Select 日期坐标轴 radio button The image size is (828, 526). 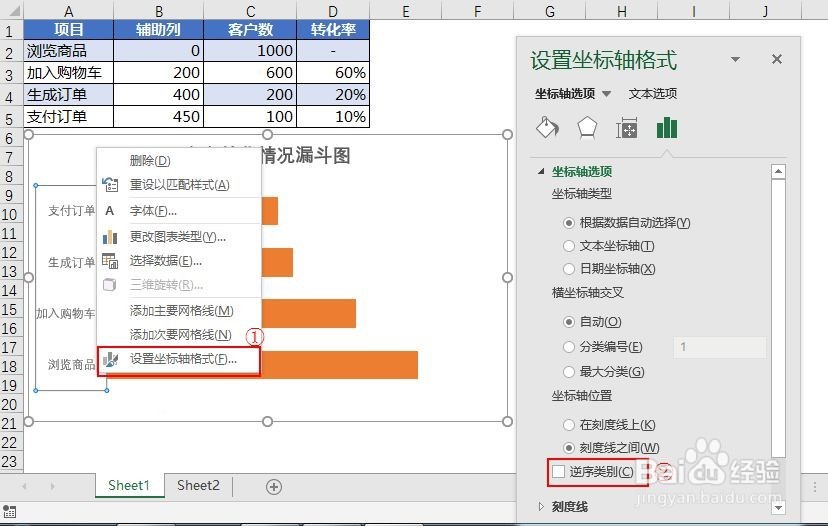click(569, 269)
